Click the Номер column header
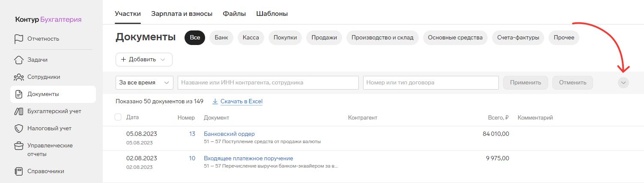The image size is (644, 183). (x=186, y=117)
